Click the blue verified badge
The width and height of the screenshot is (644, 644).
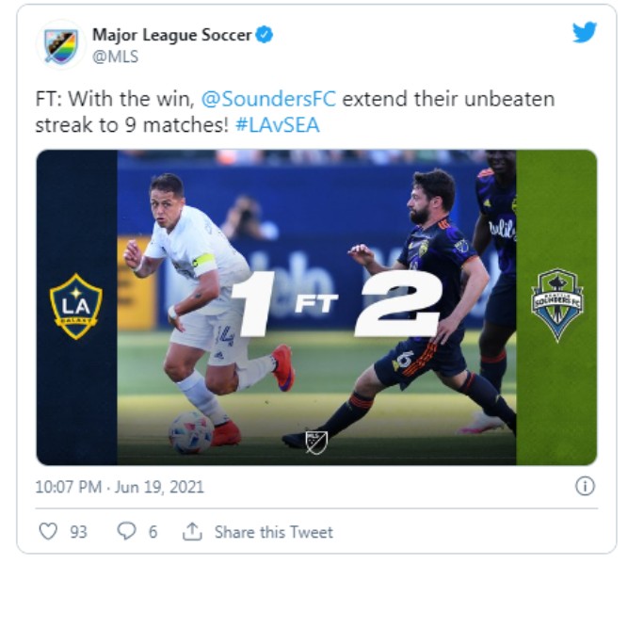(x=264, y=35)
